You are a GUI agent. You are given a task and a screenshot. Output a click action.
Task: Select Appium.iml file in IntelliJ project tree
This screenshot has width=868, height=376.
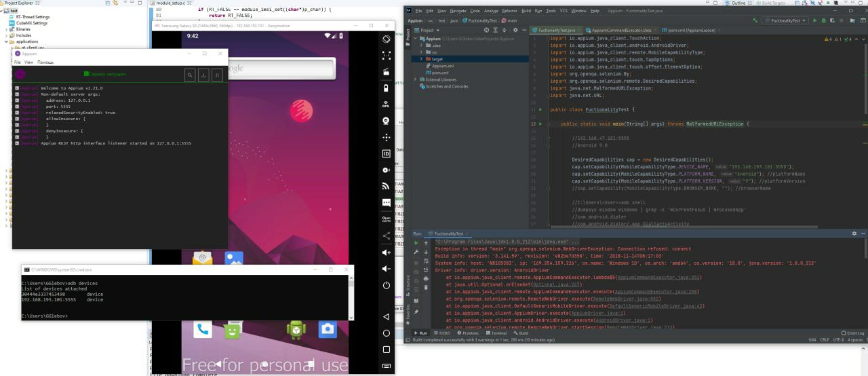[x=440, y=66]
